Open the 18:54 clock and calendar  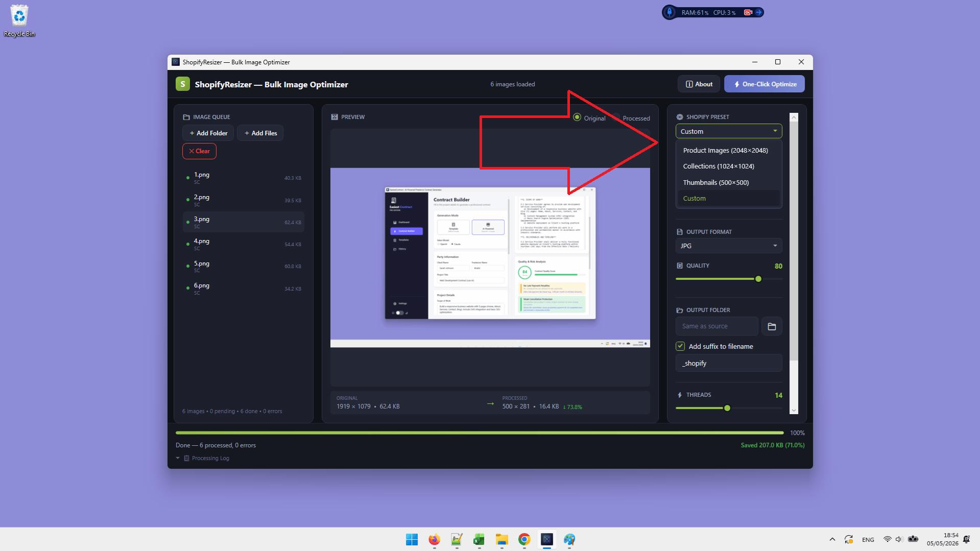point(943,539)
